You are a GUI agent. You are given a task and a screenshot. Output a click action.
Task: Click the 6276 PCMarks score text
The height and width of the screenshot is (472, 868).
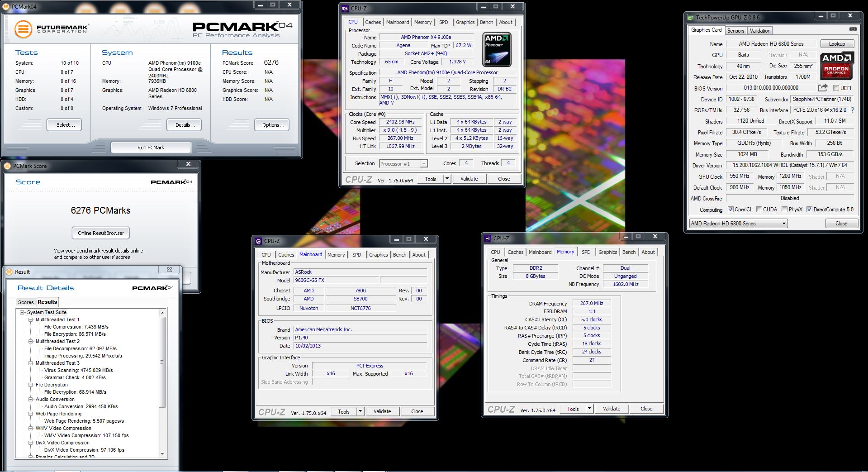[x=100, y=210]
